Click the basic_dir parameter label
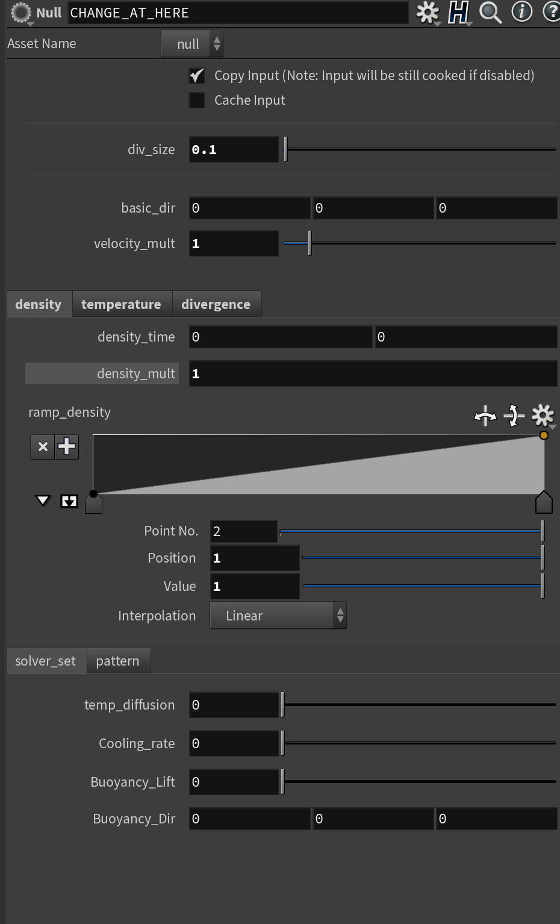This screenshot has height=924, width=560. click(x=148, y=208)
